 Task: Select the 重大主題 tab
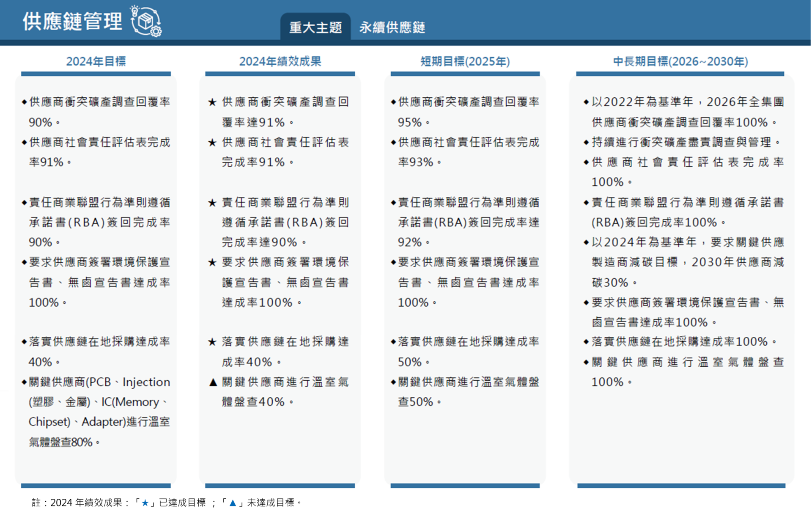pyautogui.click(x=315, y=27)
